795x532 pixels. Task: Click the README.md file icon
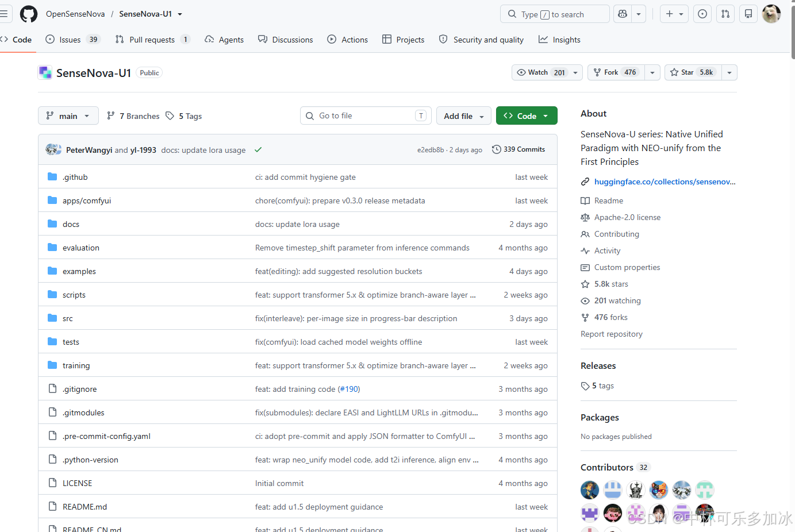pyautogui.click(x=52, y=507)
